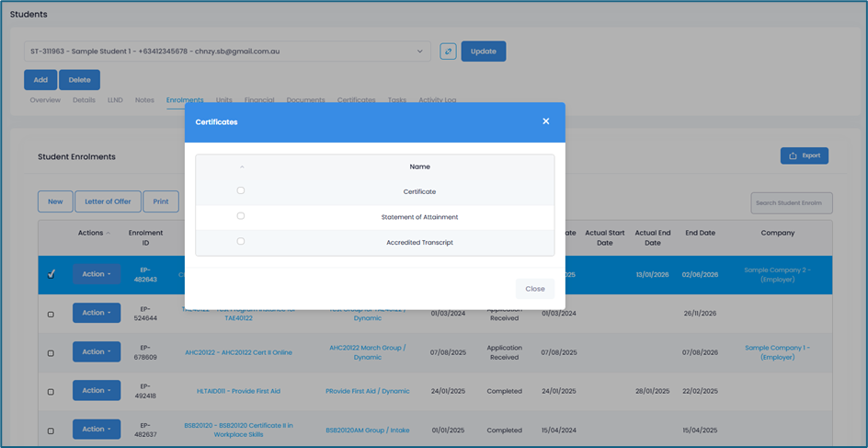Click the Export button with share icon
The width and height of the screenshot is (868, 448).
click(x=804, y=155)
